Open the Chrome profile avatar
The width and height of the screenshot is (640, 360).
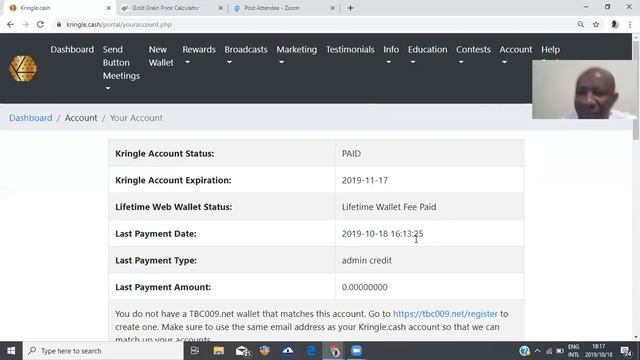click(614, 24)
